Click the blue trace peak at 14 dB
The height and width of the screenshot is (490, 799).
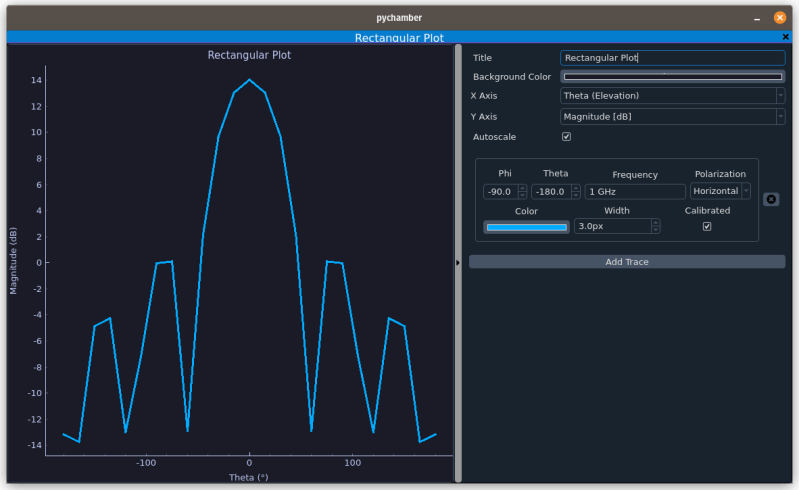tap(249, 79)
